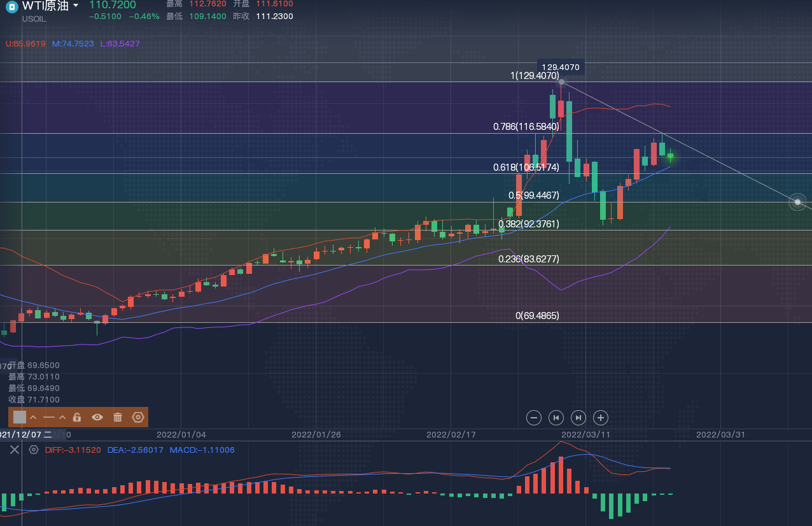Toggle the drawing lock icon
This screenshot has height=526, width=812.
click(x=77, y=417)
